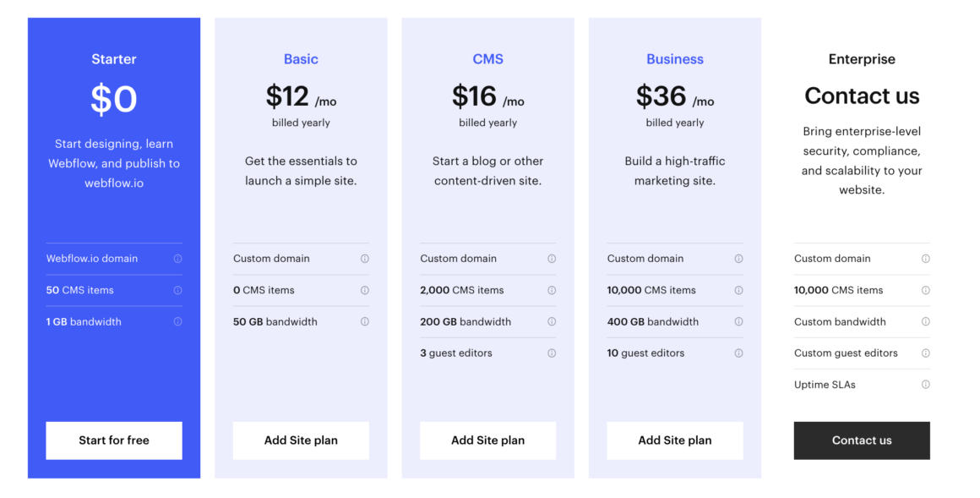Add Site plan for Basic tier

[301, 441]
